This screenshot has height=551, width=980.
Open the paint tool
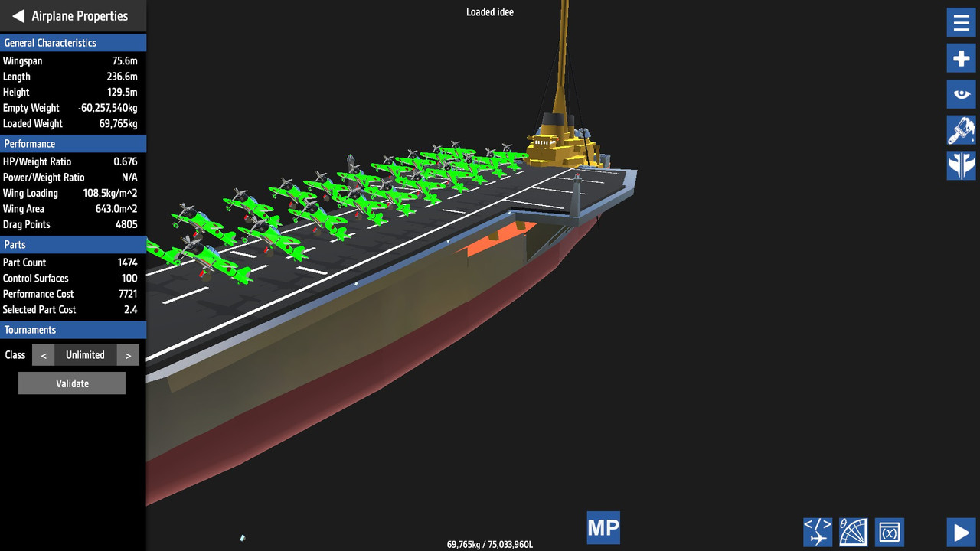(x=961, y=130)
